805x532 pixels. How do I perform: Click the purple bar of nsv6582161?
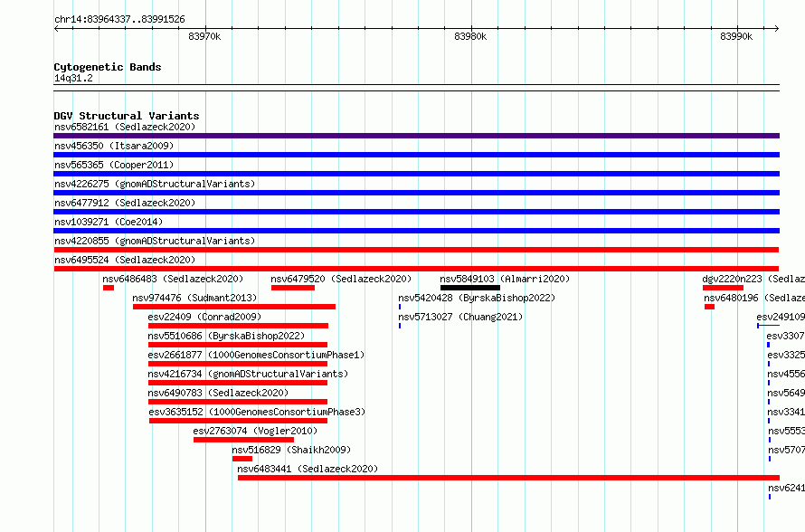pos(416,136)
